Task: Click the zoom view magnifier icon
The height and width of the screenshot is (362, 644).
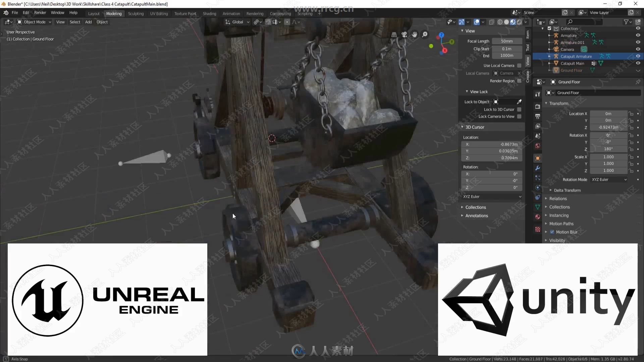Action: (x=425, y=35)
